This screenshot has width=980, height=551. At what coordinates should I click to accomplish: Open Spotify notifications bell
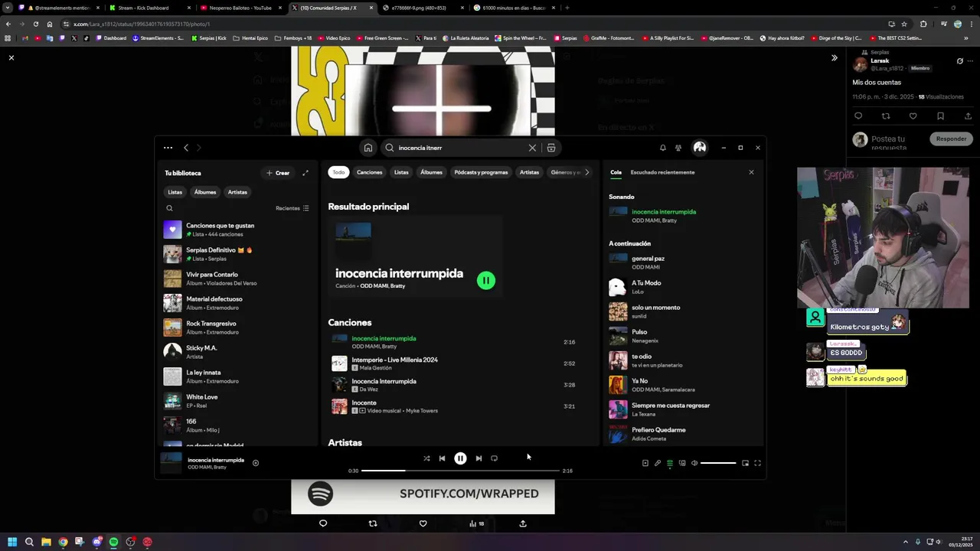(x=662, y=148)
